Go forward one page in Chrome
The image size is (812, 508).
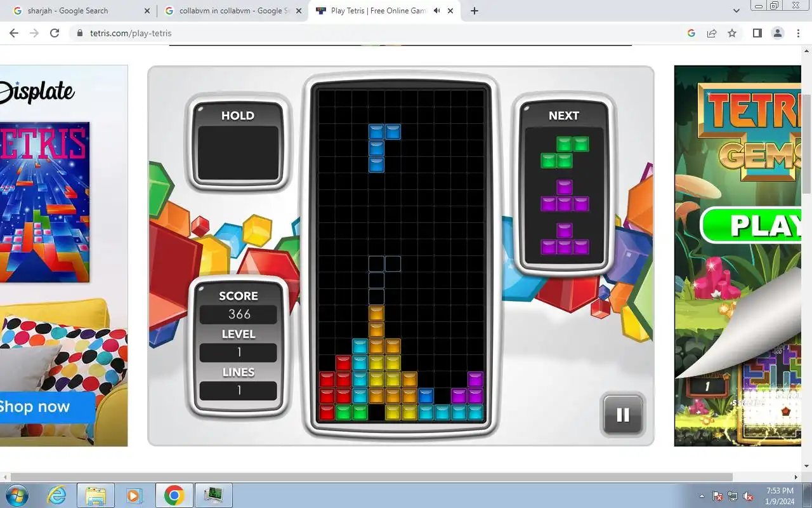click(x=34, y=33)
